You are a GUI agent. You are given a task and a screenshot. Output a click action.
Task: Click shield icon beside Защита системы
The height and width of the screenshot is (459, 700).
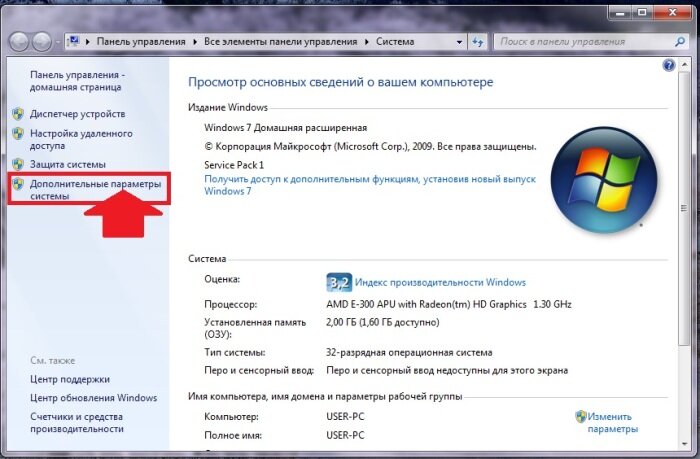[x=18, y=164]
